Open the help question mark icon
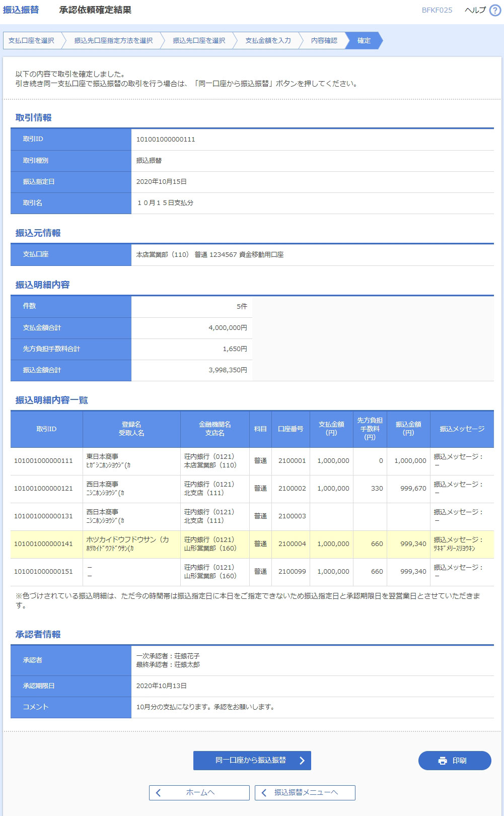Viewport: 504px width, 816px height. (x=495, y=10)
